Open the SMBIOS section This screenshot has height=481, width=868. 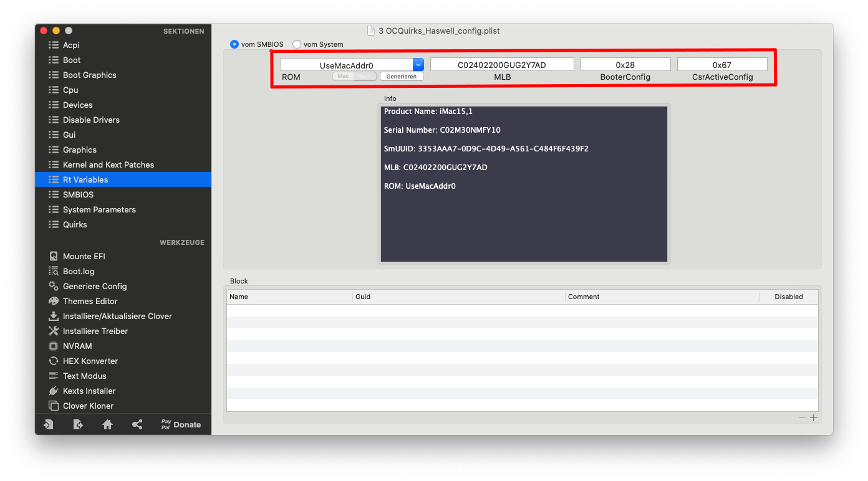[123, 194]
